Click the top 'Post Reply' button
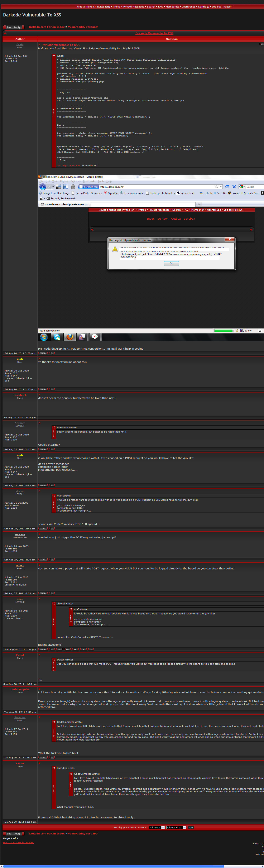The image size is (264, 868). 14,27
